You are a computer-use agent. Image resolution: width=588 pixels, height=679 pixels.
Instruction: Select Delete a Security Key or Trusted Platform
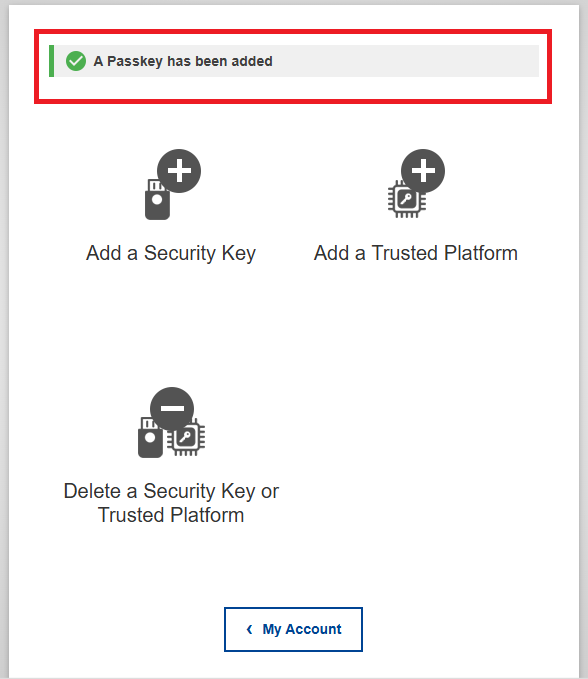click(x=171, y=503)
